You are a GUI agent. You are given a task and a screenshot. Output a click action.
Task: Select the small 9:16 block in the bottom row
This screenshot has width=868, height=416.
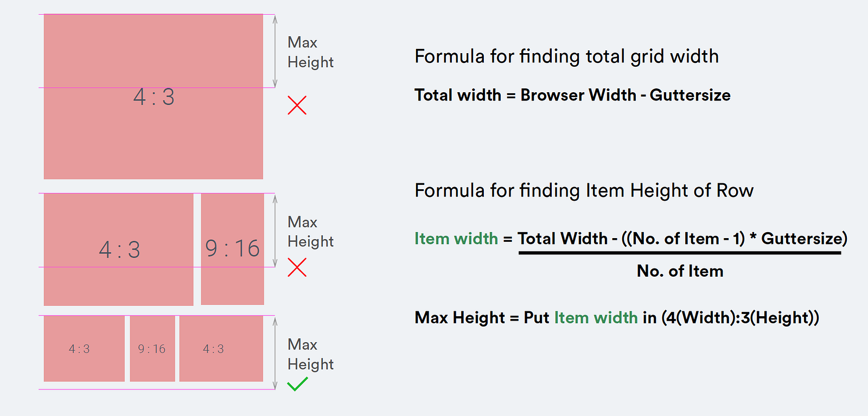coord(152,349)
